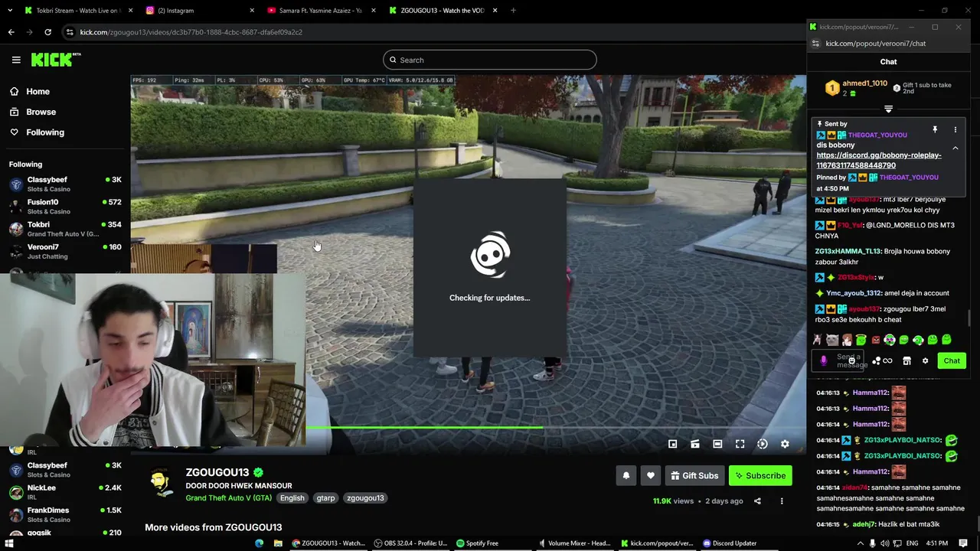Open Tokbri channel in Following list
Screen dimensions: 980x551
(x=65, y=229)
